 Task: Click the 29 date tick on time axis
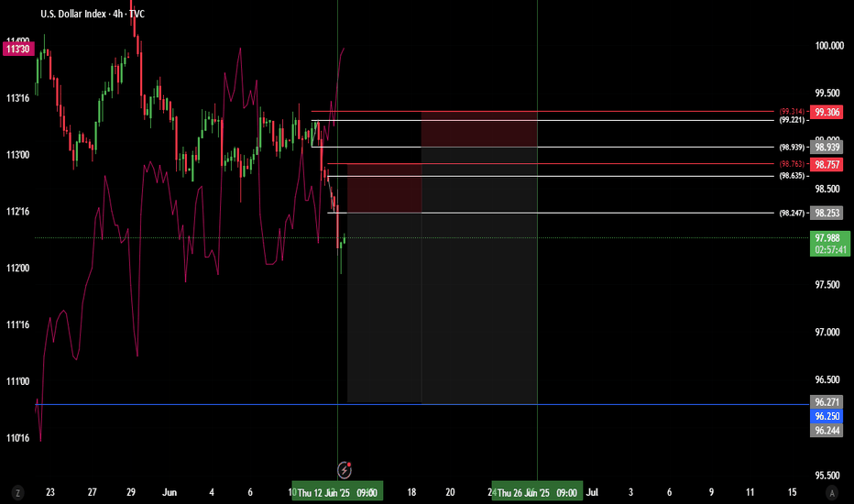131,493
